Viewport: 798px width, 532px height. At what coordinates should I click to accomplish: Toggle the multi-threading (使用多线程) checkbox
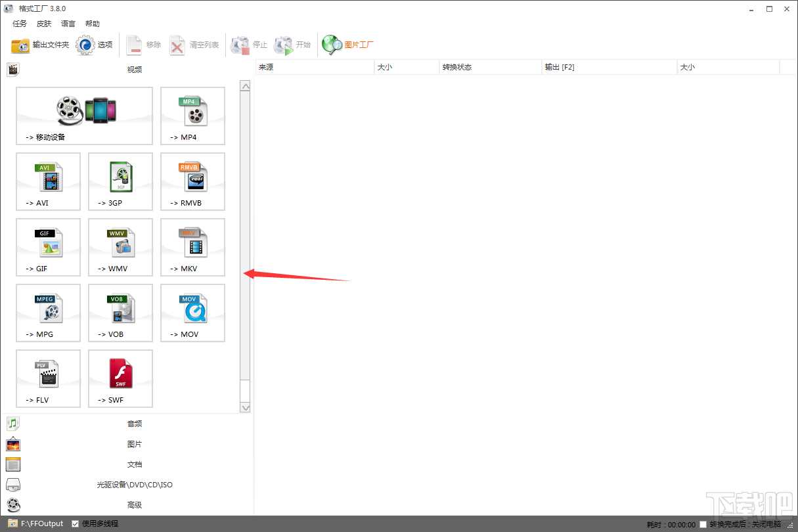click(x=76, y=523)
